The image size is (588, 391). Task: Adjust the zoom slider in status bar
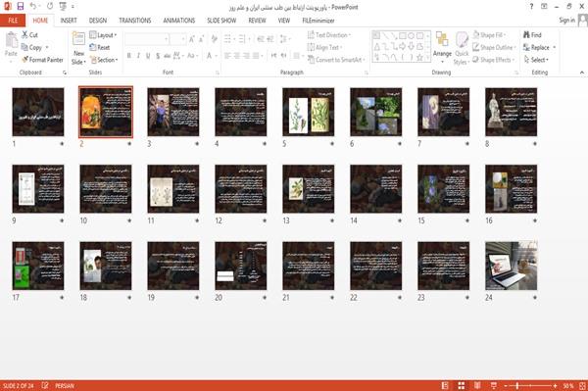517,385
